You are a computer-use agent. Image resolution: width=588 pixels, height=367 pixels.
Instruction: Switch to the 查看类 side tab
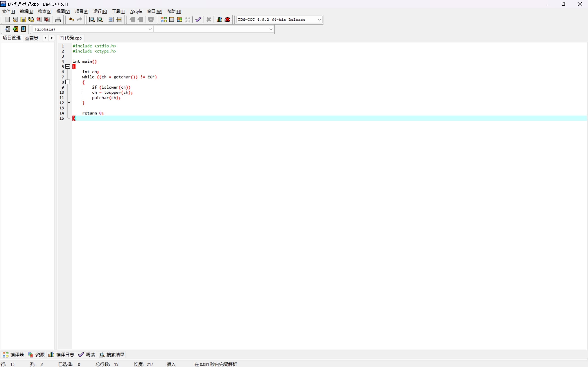pos(31,38)
